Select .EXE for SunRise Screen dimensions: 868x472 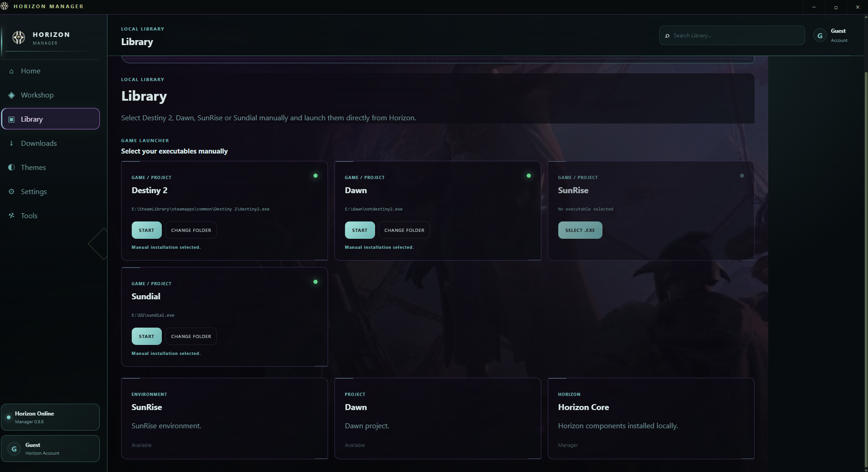pos(580,230)
